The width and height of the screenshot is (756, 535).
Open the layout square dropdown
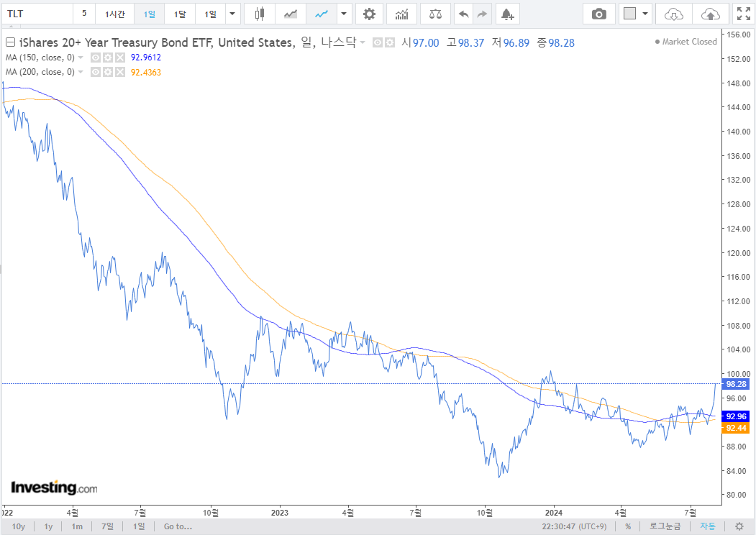tap(635, 14)
